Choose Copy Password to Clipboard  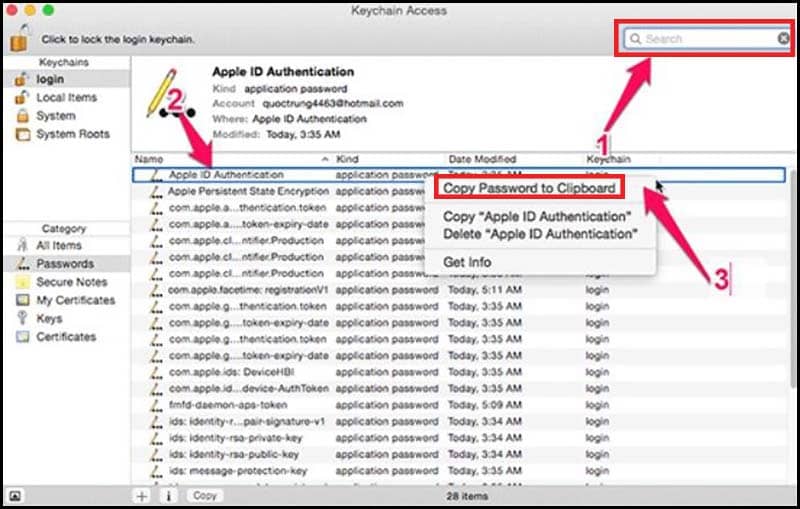529,187
